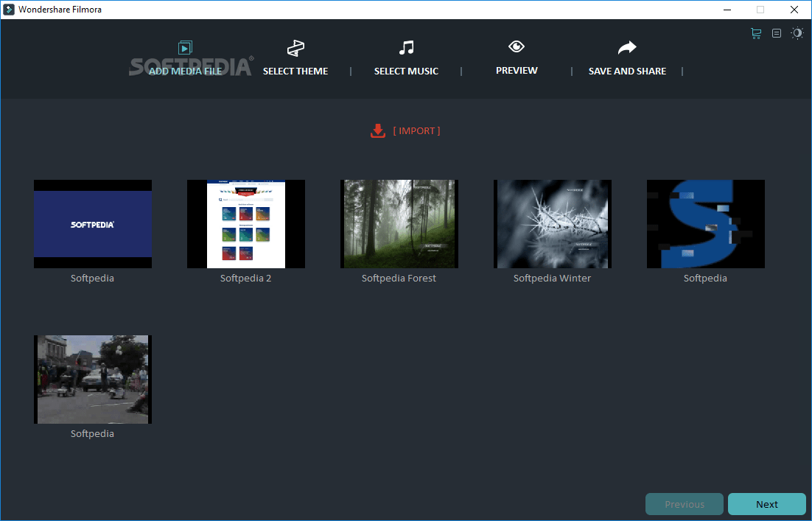812x521 pixels.
Task: Go to the ADD MEDIA FILE step
Action: [186, 71]
